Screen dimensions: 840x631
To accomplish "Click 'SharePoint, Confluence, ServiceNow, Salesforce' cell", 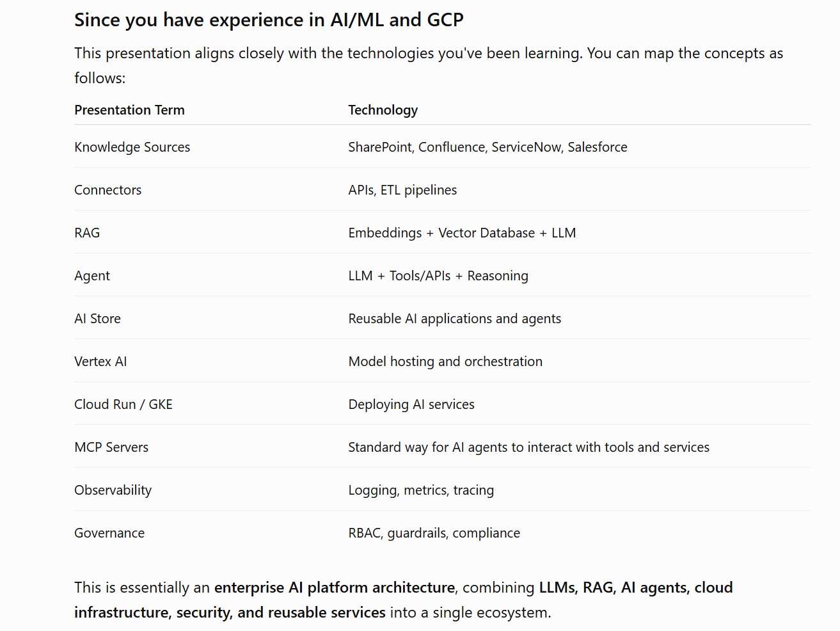I will click(487, 147).
